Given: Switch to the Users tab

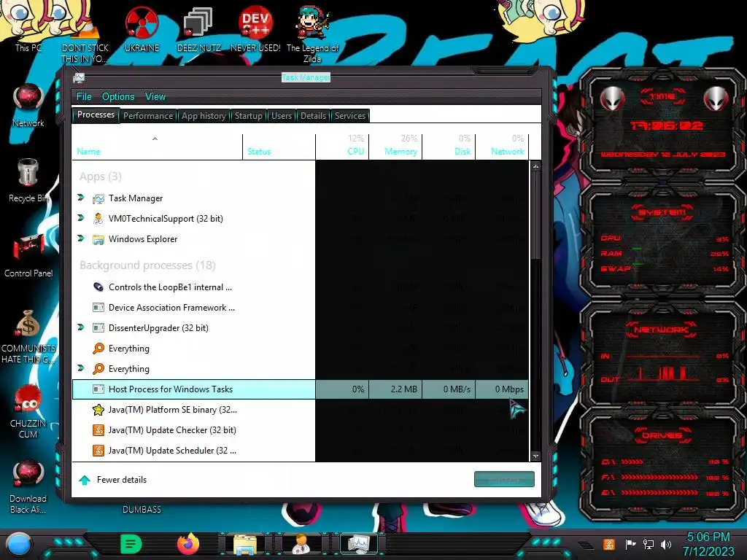Looking at the screenshot, I should (282, 116).
